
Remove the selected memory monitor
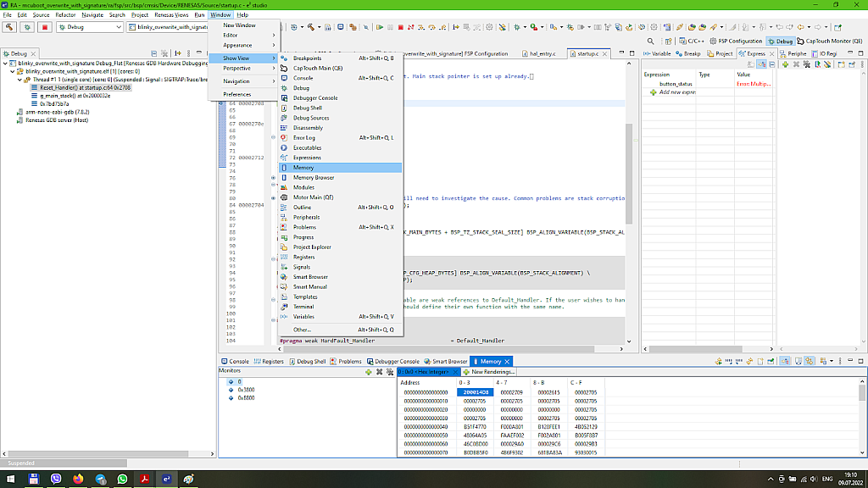tap(379, 371)
